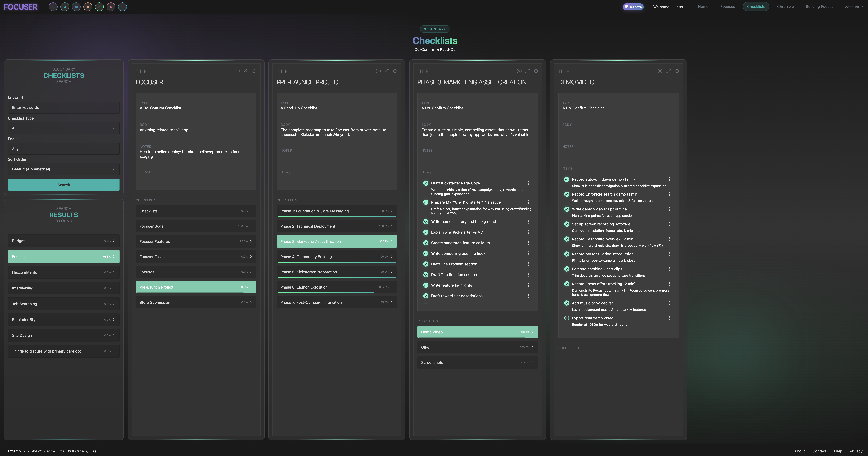Viewport: 868px width, 456px height.
Task: Click the R circle badge in header
Action: [x=88, y=7]
